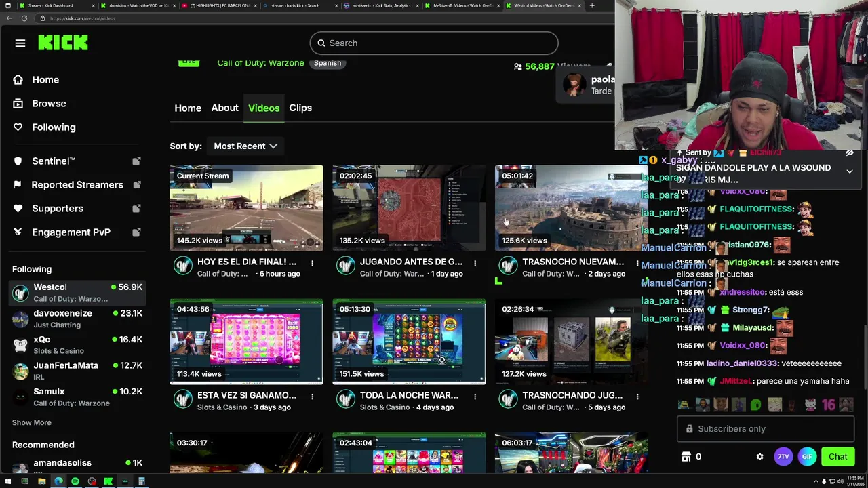The width and height of the screenshot is (868, 488).
Task: Switch to the Home channel tab
Action: click(x=188, y=108)
